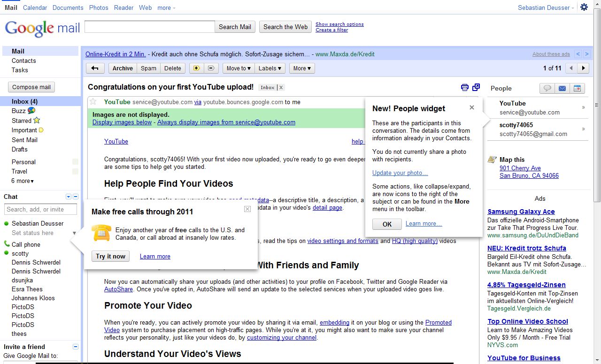Remove Inbox label via x
The image size is (601, 364).
281,87
